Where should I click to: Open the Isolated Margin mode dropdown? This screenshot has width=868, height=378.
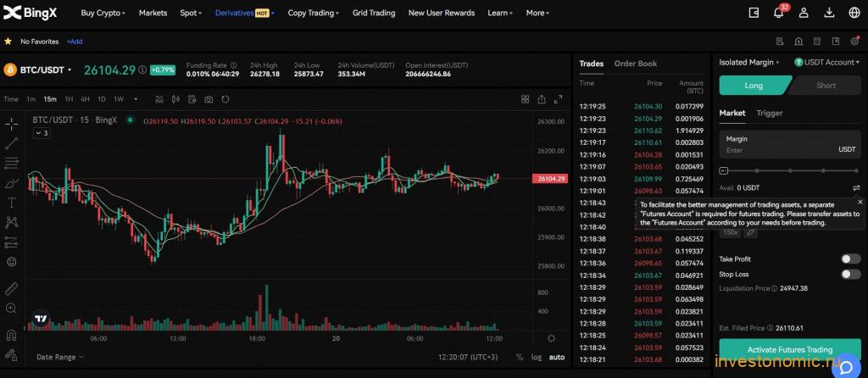(748, 63)
